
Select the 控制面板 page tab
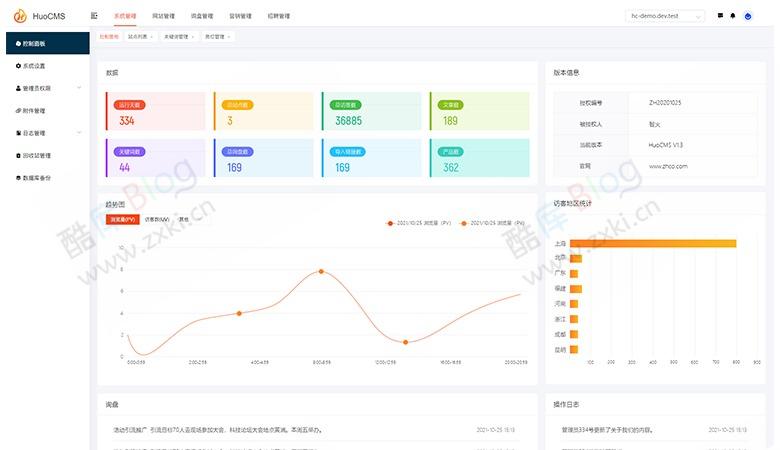click(109, 37)
